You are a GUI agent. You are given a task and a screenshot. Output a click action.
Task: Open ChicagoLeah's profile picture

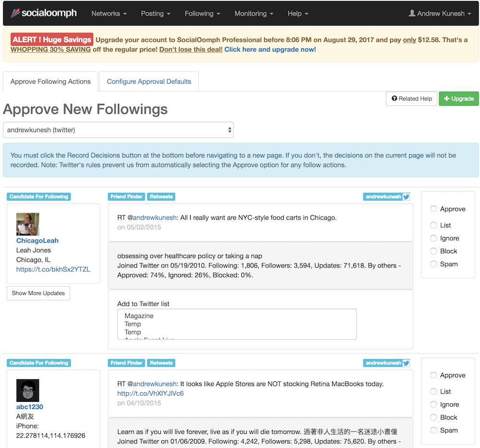[x=27, y=224]
